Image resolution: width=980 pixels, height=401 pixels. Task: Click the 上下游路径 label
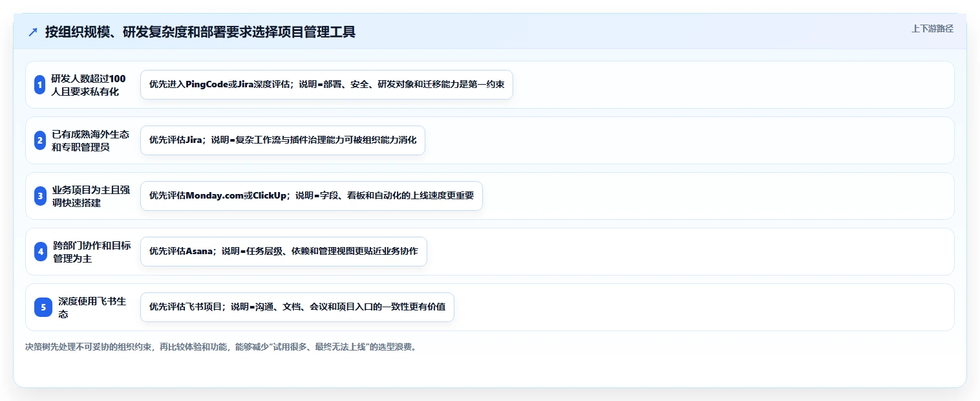(x=932, y=28)
